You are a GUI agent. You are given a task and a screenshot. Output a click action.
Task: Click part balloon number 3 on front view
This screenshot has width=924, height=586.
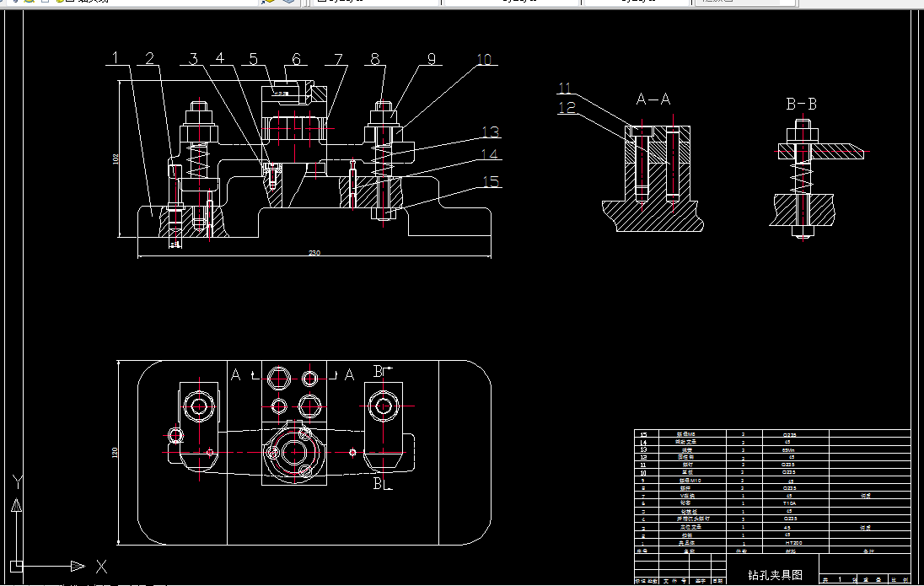(x=193, y=58)
